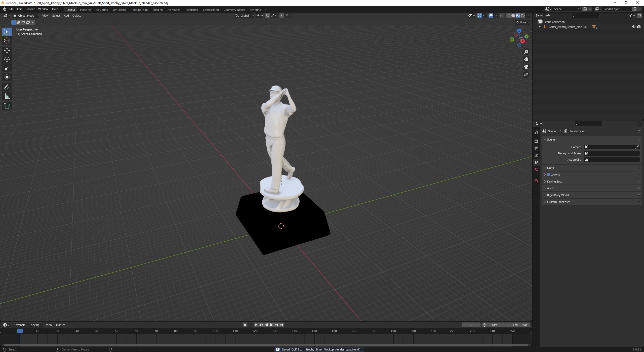Hide Golfer_Award_Bronze_Mockup with eye icon
Screen dimensions: 644x352
pos(634,27)
